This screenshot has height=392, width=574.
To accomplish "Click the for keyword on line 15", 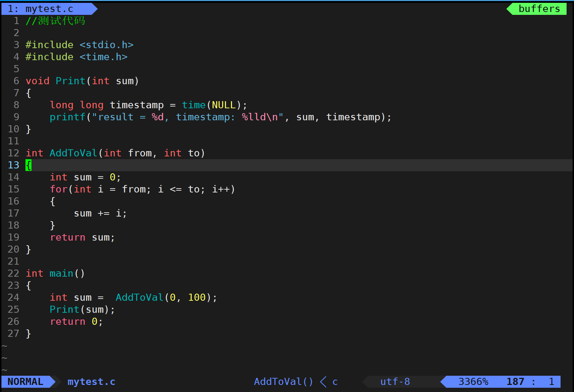I will 58,189.
